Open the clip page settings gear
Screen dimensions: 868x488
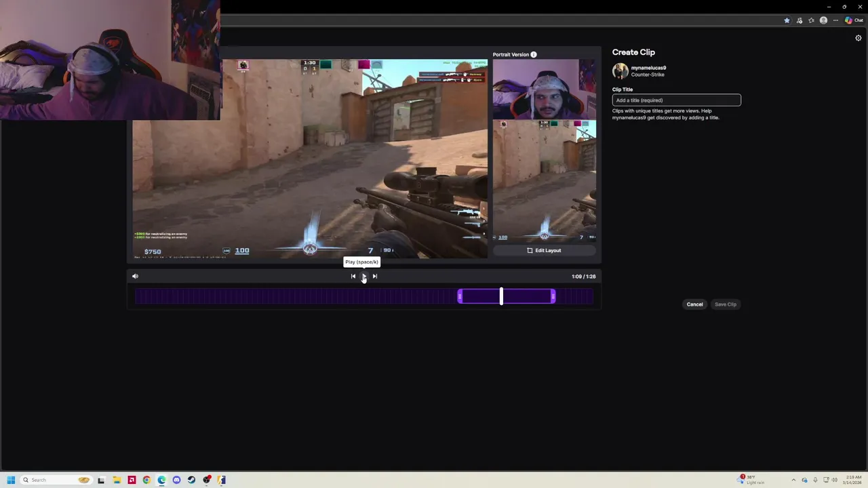858,38
